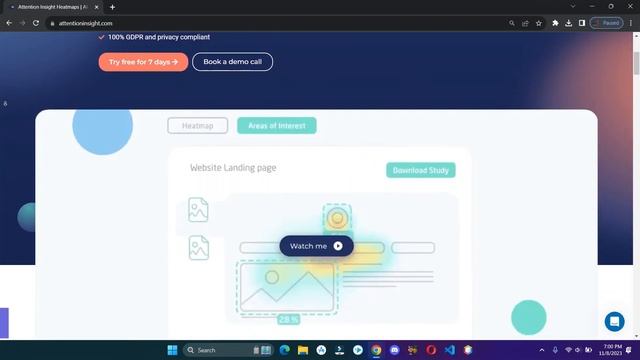Toggle Chrome side panel icon
The image size is (640, 360).
pos(582,23)
